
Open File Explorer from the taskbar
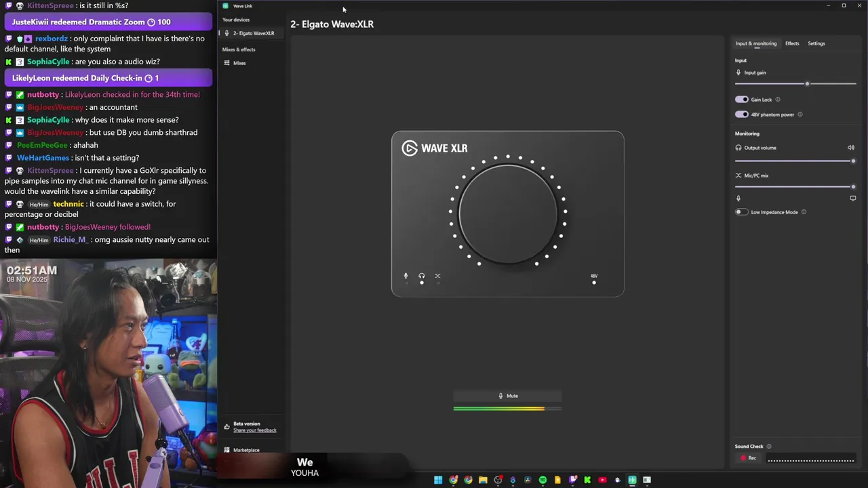click(483, 480)
